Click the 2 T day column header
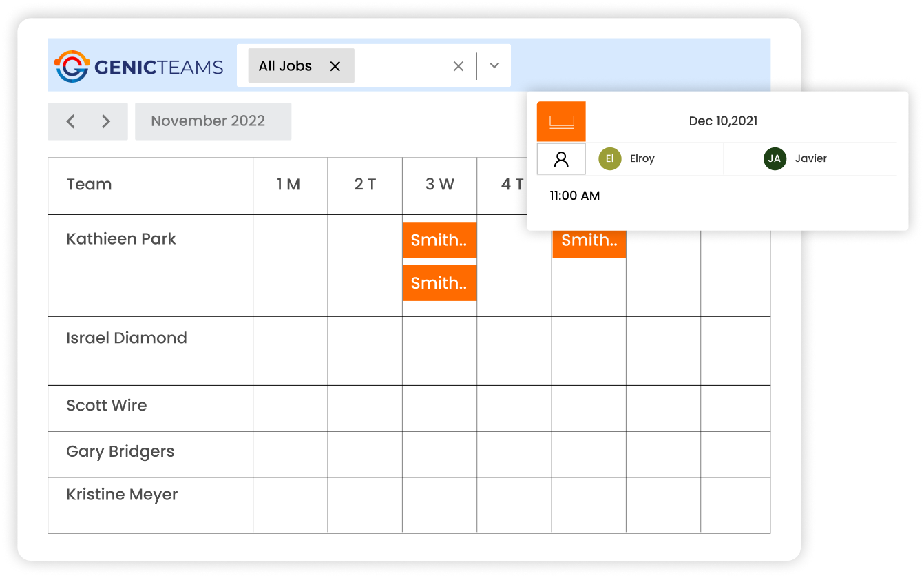This screenshot has width=924, height=578. [365, 185]
